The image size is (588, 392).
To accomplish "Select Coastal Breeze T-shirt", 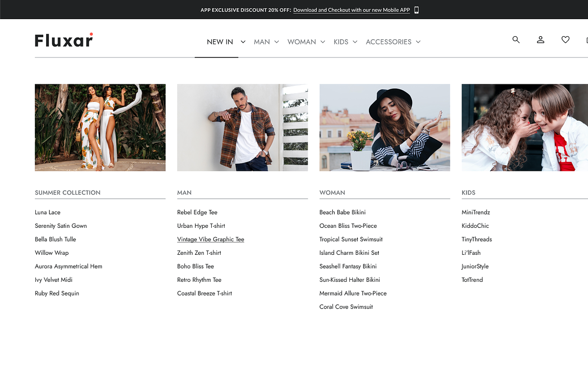I will pyautogui.click(x=205, y=293).
